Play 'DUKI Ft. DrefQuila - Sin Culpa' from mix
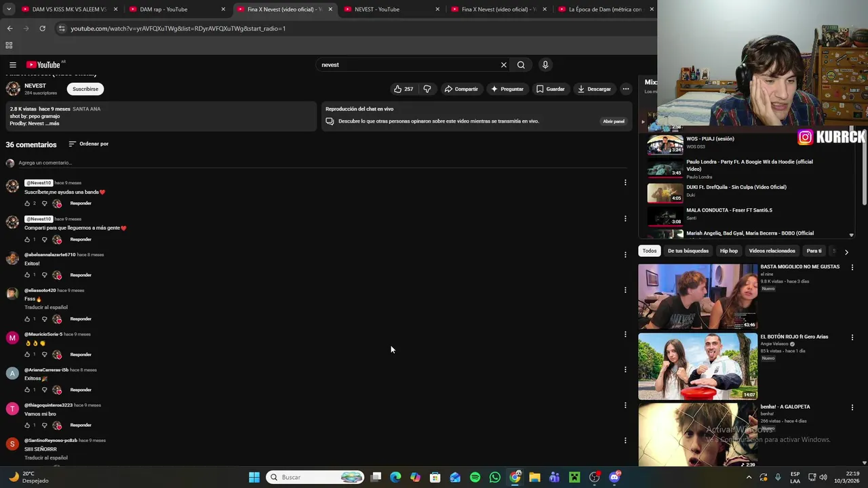This screenshot has height=488, width=868. coord(736,187)
